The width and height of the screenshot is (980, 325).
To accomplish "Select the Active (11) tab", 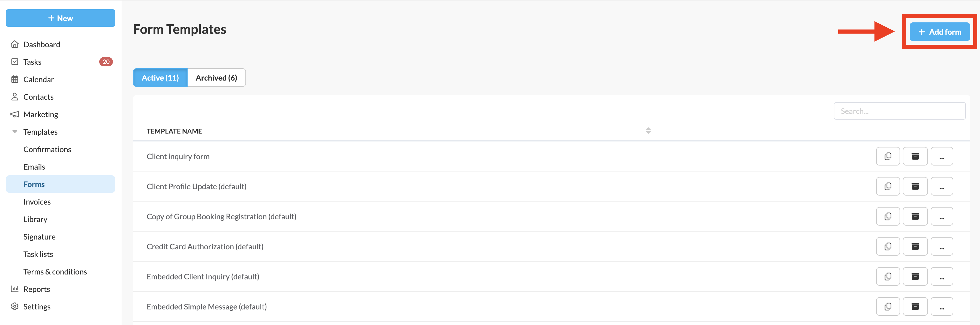I will (160, 78).
